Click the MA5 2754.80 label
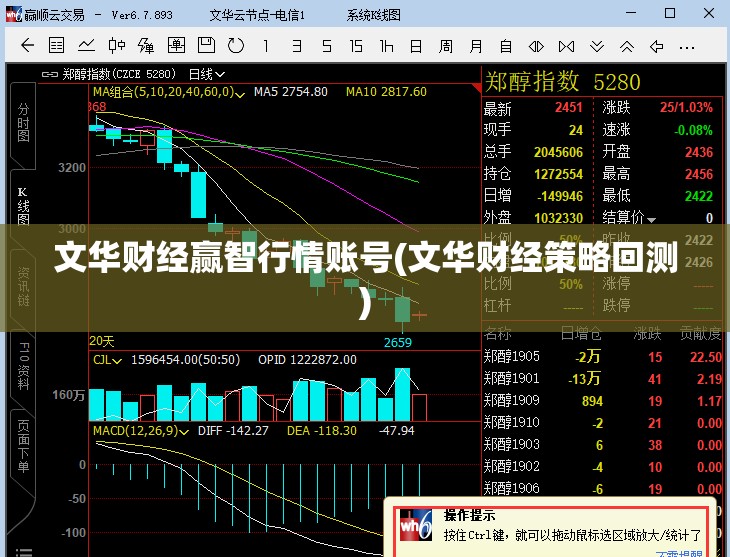This screenshot has height=557, width=730. 291,92
